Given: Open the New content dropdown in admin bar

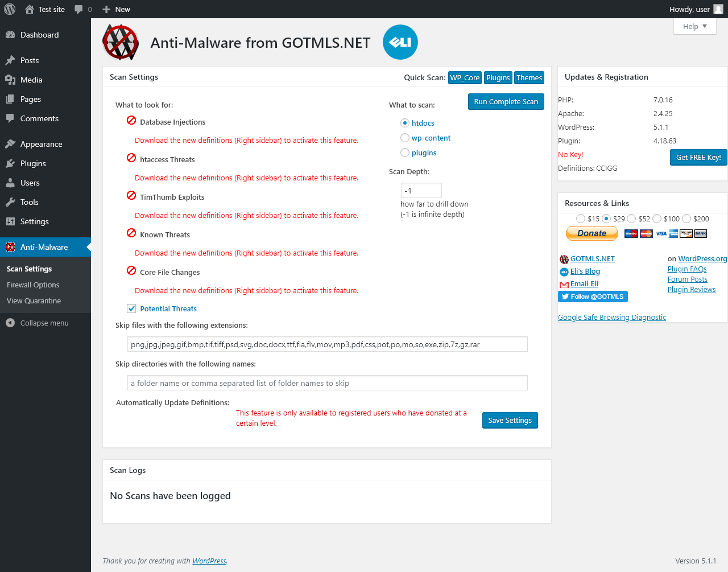Looking at the screenshot, I should point(116,9).
